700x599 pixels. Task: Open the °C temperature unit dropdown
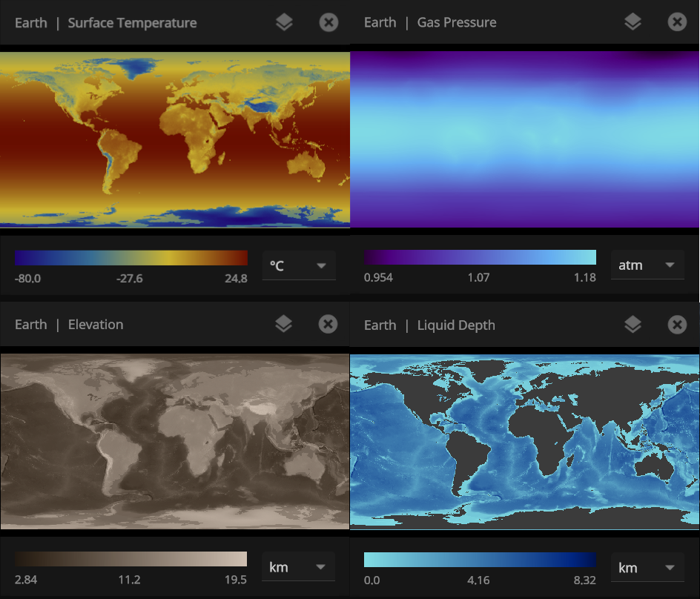click(299, 265)
